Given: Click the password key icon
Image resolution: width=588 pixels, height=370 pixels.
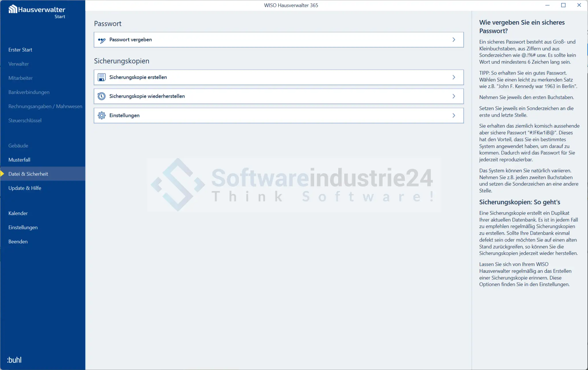Looking at the screenshot, I should click(x=102, y=40).
